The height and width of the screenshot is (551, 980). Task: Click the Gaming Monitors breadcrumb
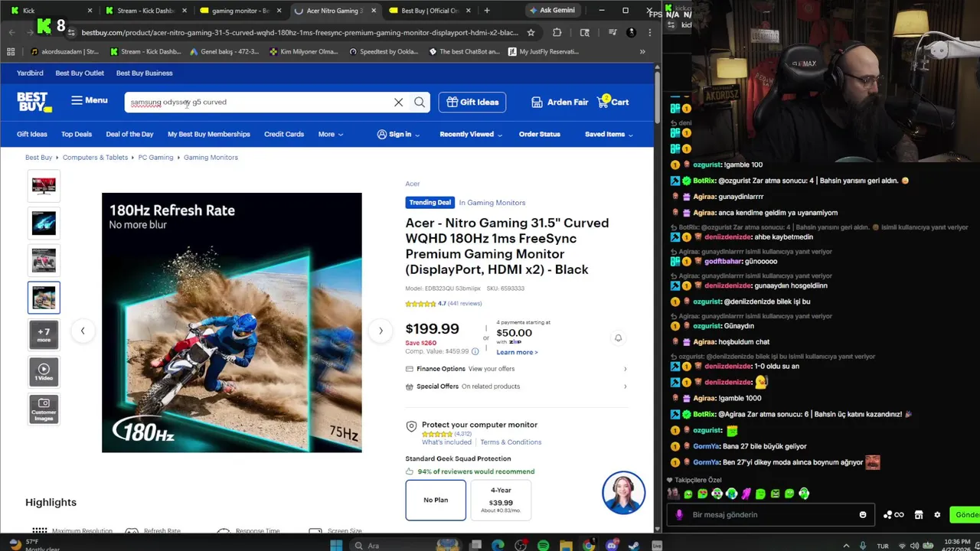pyautogui.click(x=211, y=157)
